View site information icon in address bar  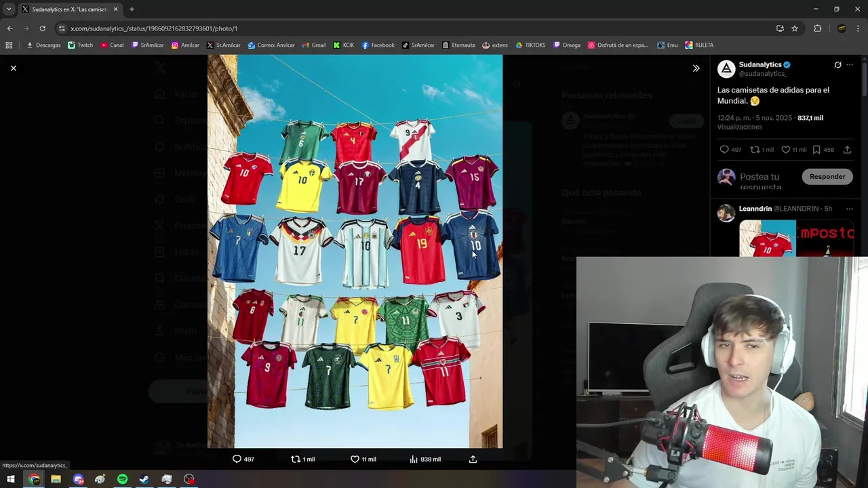coord(62,28)
